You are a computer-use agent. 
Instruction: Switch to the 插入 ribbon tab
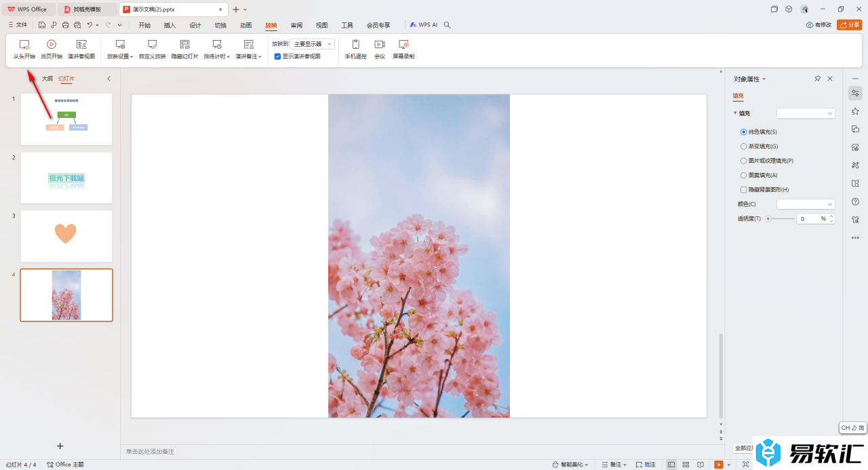point(170,25)
